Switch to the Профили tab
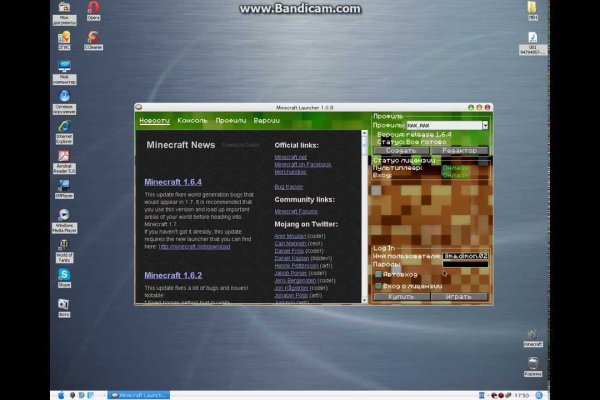600x400 pixels. pyautogui.click(x=230, y=120)
